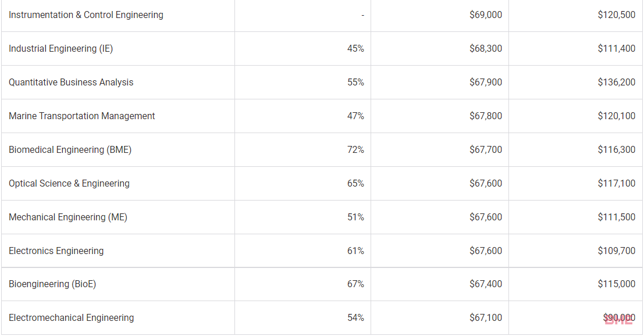
Task: Select the $136,200 mid-career pay value
Action: pos(617,82)
